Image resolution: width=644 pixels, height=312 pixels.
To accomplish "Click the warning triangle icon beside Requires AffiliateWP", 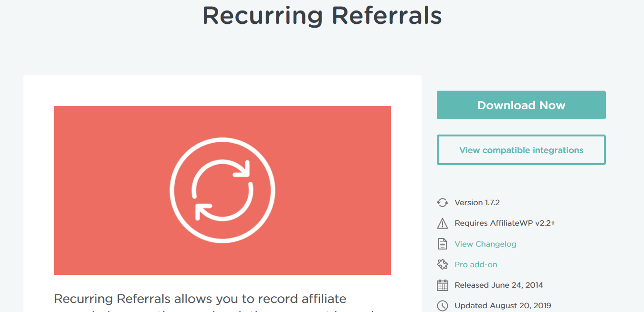I will coord(443,223).
